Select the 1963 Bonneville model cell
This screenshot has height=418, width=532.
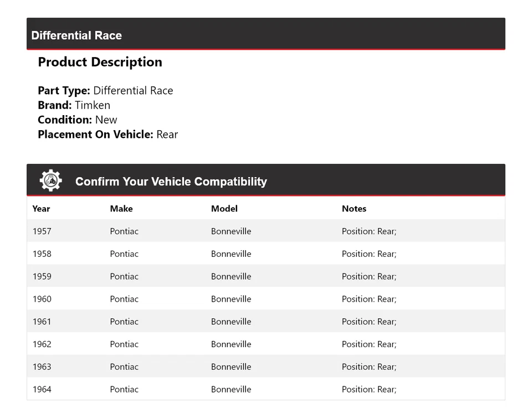pos(231,367)
